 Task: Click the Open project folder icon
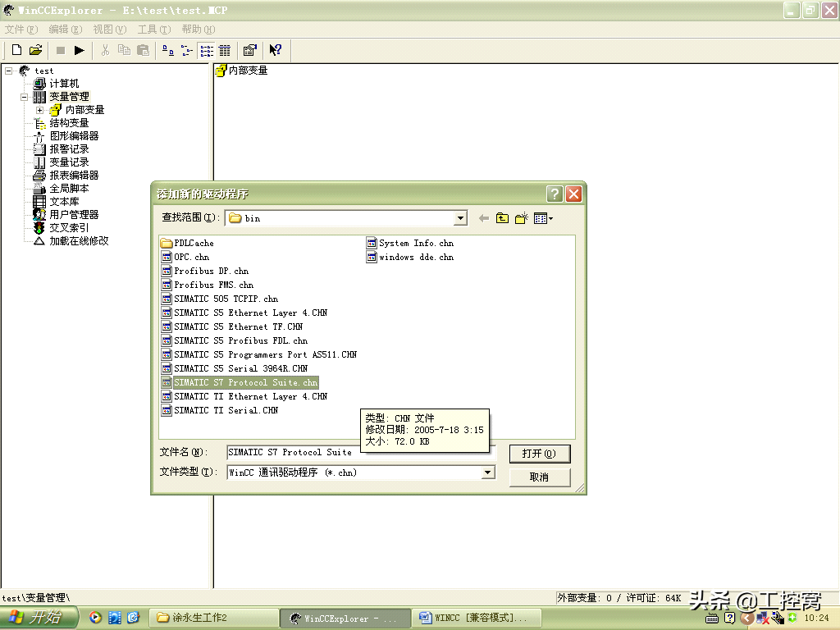(x=35, y=50)
